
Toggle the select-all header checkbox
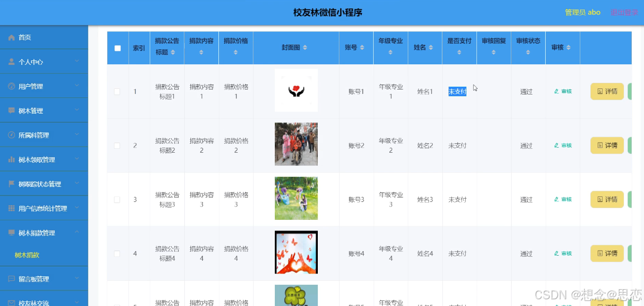(117, 48)
